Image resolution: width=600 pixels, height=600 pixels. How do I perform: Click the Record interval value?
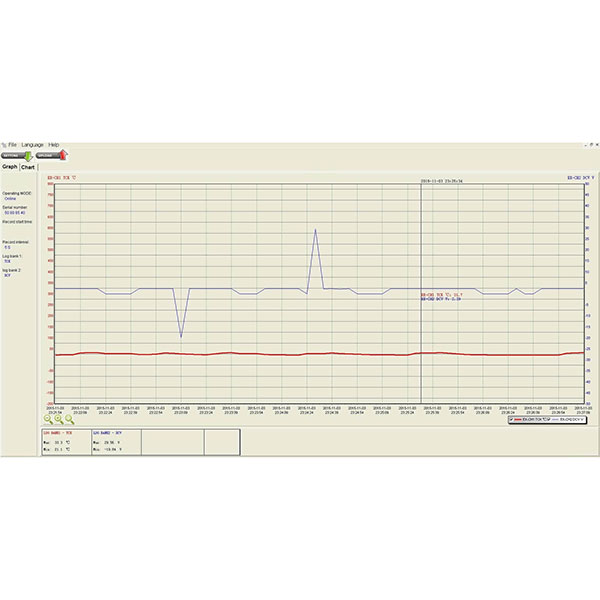[x=7, y=247]
